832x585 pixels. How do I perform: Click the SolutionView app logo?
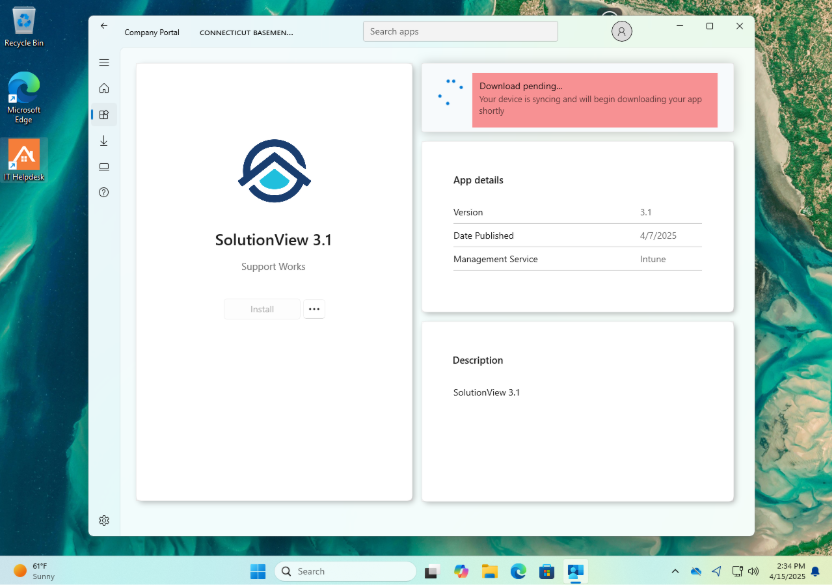[x=274, y=171]
